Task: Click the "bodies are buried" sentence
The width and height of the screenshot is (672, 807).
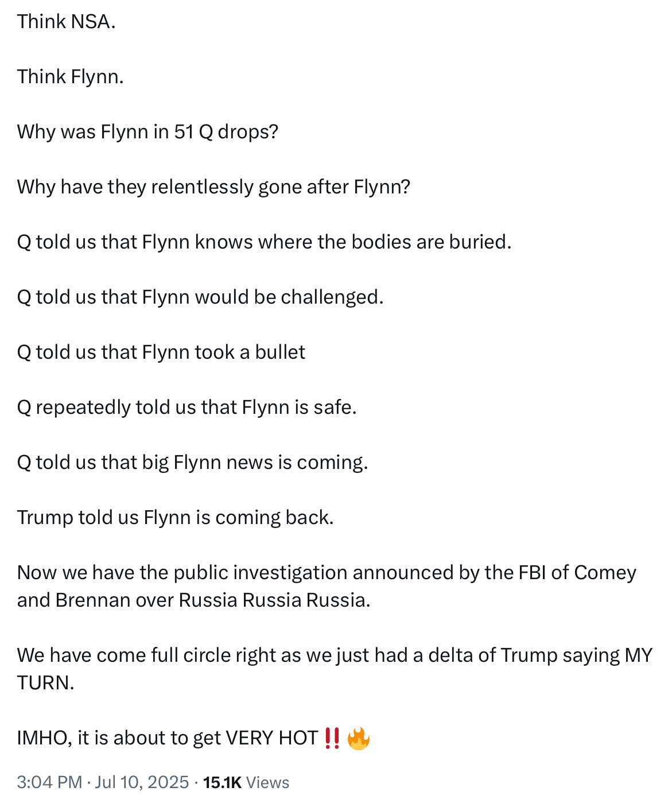Action: click(264, 242)
